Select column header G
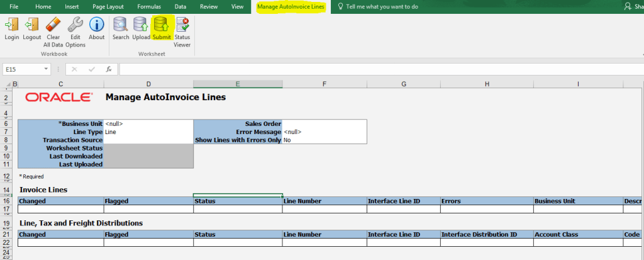The image size is (644, 260). tap(403, 84)
